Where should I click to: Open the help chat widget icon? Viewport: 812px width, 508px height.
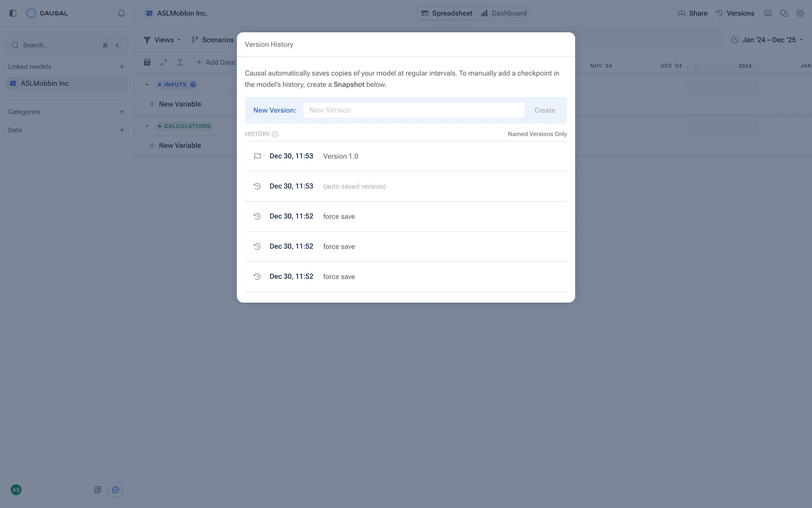pos(115,490)
